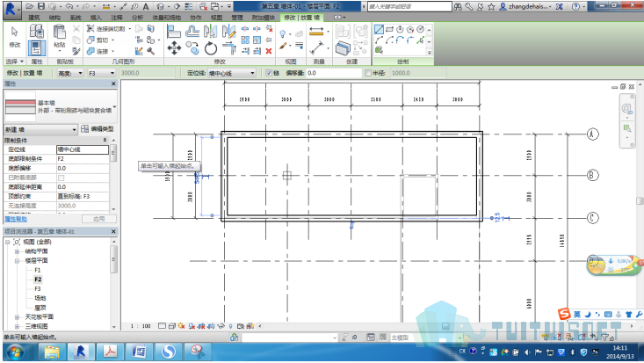This screenshot has width=644, height=363.
Task: Click the Windows Start button
Action: [16, 352]
